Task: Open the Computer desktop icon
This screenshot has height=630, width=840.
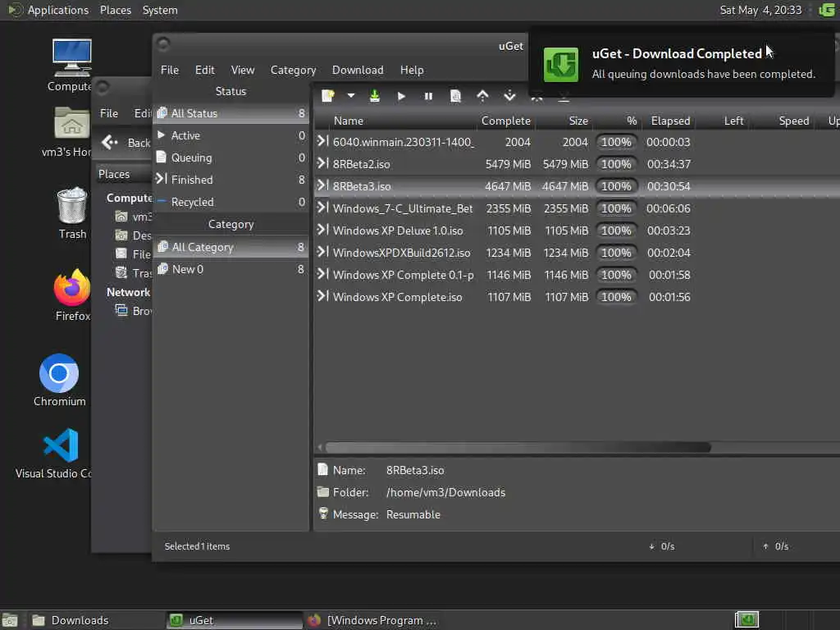Action: point(71,66)
